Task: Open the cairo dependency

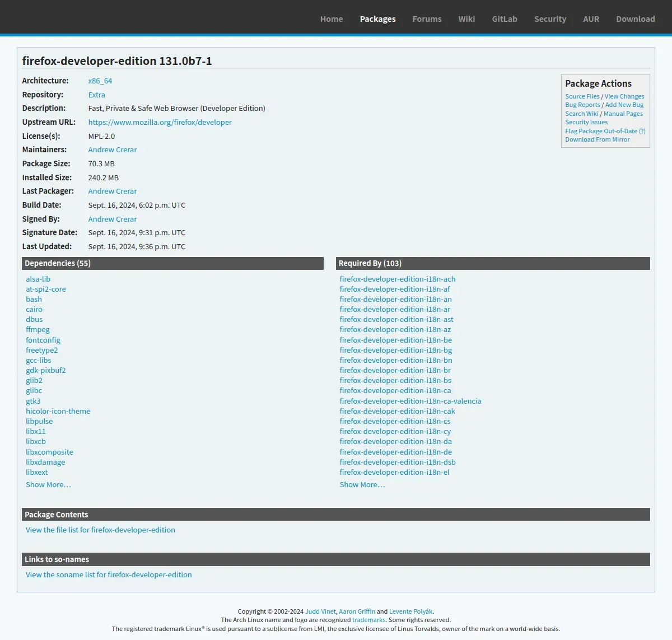Action: point(34,309)
